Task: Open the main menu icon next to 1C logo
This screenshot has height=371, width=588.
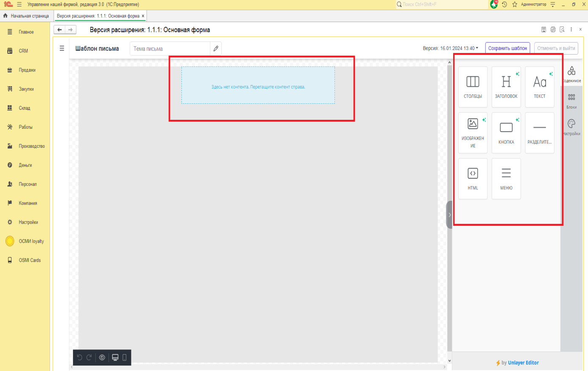Action: (x=19, y=4)
